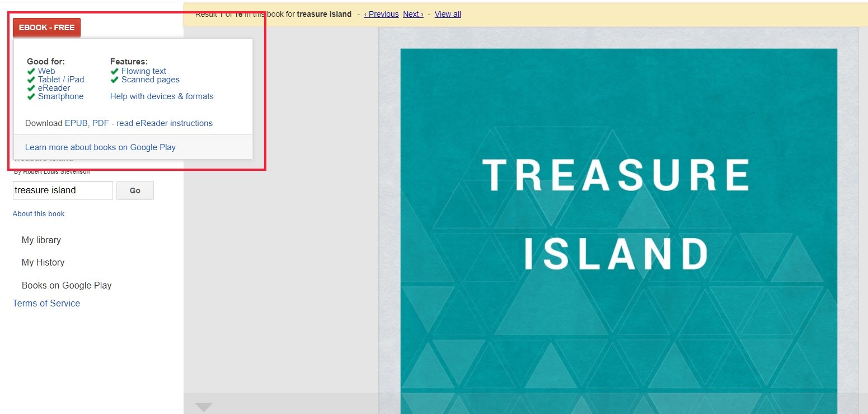Open My library

(x=41, y=240)
